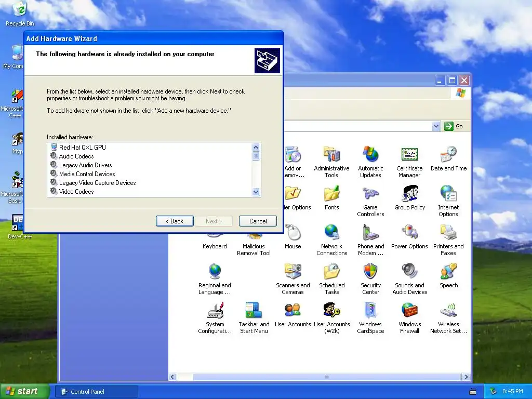Open System Configuration utility icon
532x399 pixels.
pyautogui.click(x=215, y=318)
